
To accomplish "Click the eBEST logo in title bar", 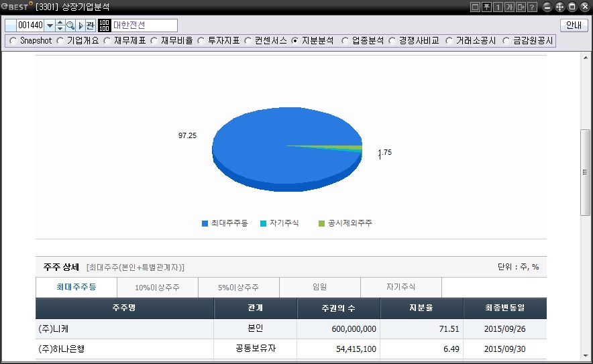I will click(x=17, y=7).
